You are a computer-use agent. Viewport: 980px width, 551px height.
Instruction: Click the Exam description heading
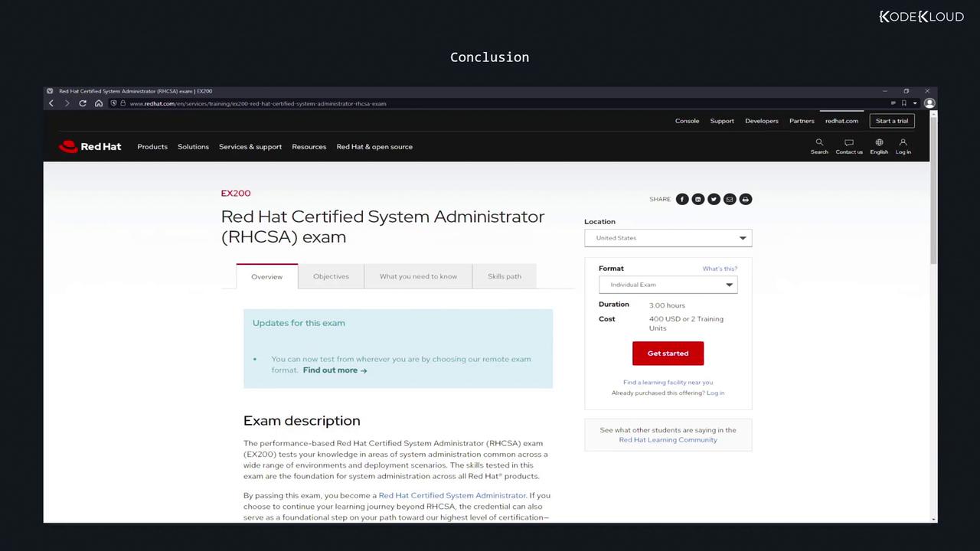point(302,421)
